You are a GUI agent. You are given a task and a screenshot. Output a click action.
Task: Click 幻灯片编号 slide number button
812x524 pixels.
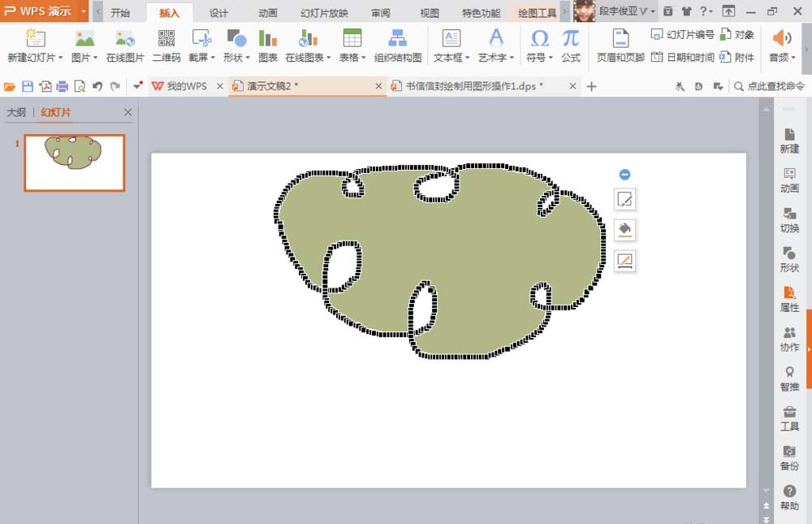click(x=682, y=34)
